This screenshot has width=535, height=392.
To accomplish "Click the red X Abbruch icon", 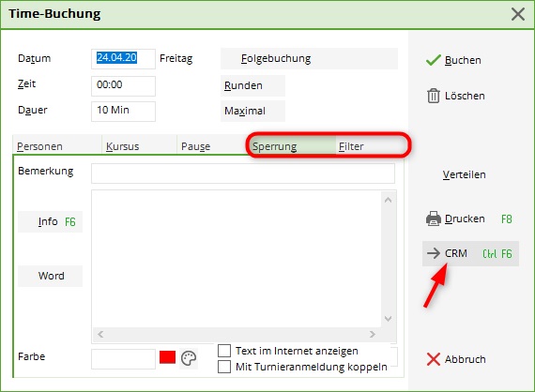I will 434,359.
